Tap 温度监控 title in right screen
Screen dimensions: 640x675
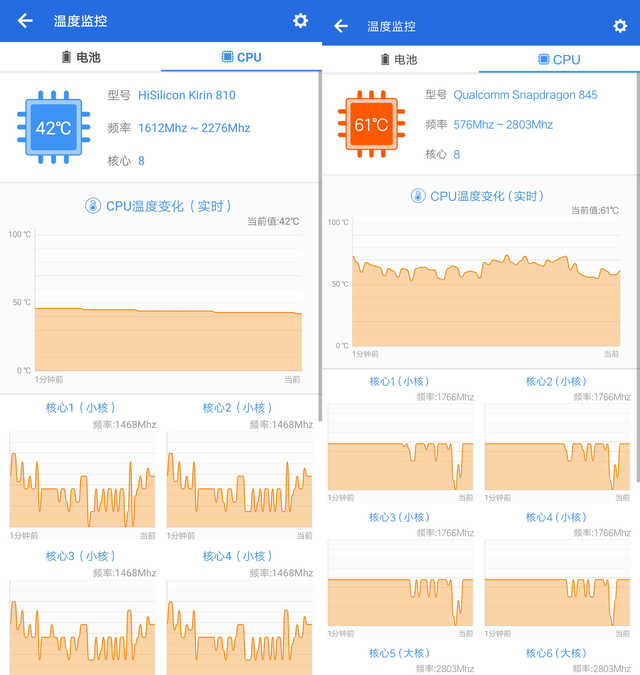pos(391,26)
